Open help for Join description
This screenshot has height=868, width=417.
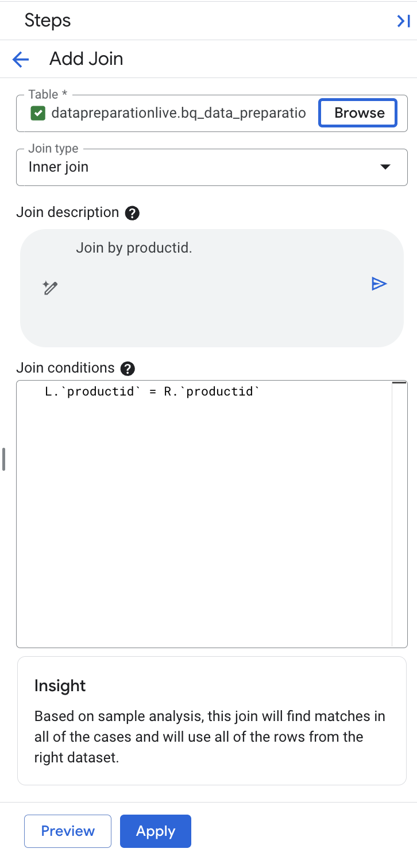point(132,213)
